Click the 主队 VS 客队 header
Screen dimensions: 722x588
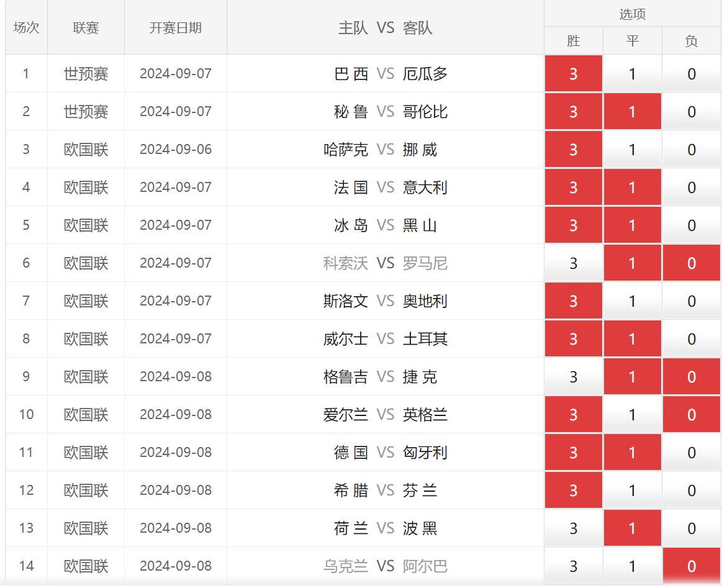(x=386, y=27)
